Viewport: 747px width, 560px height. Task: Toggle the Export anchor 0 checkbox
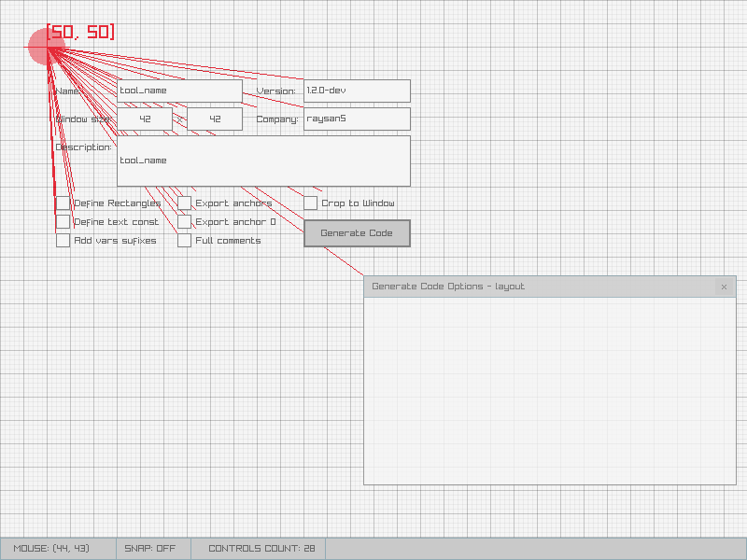coord(185,222)
